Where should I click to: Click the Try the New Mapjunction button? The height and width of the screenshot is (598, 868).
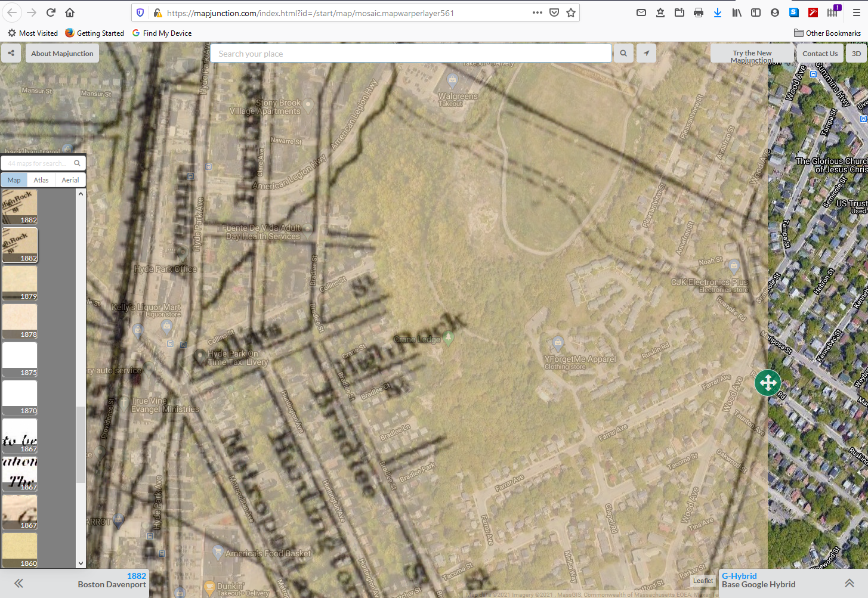click(x=752, y=53)
